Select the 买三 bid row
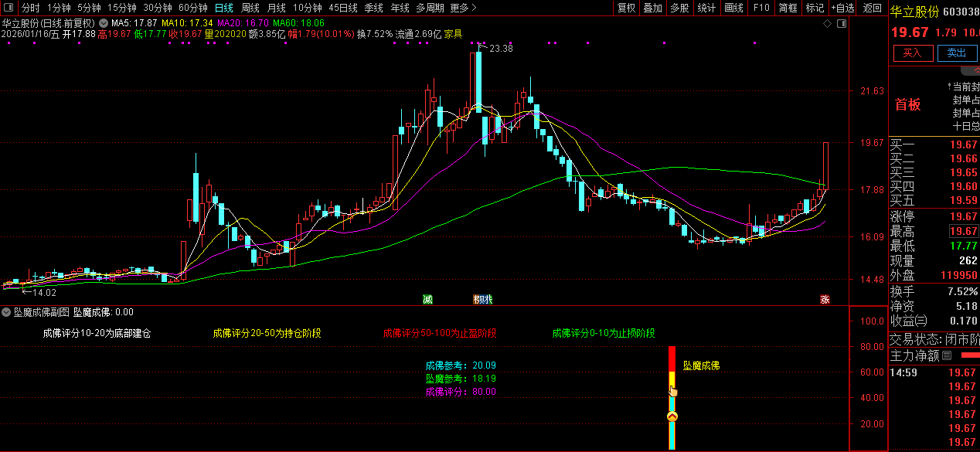 [934, 172]
